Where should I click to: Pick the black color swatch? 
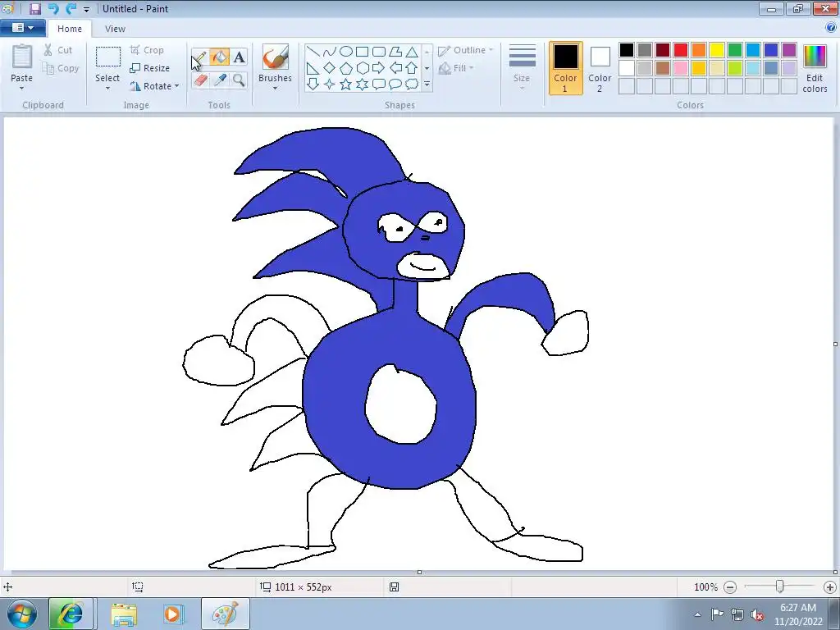(627, 50)
